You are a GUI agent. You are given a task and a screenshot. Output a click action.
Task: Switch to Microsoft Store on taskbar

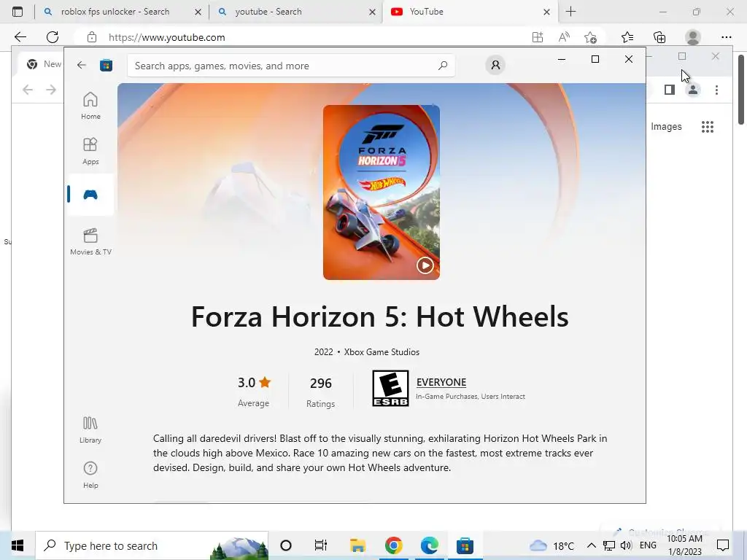465,545
